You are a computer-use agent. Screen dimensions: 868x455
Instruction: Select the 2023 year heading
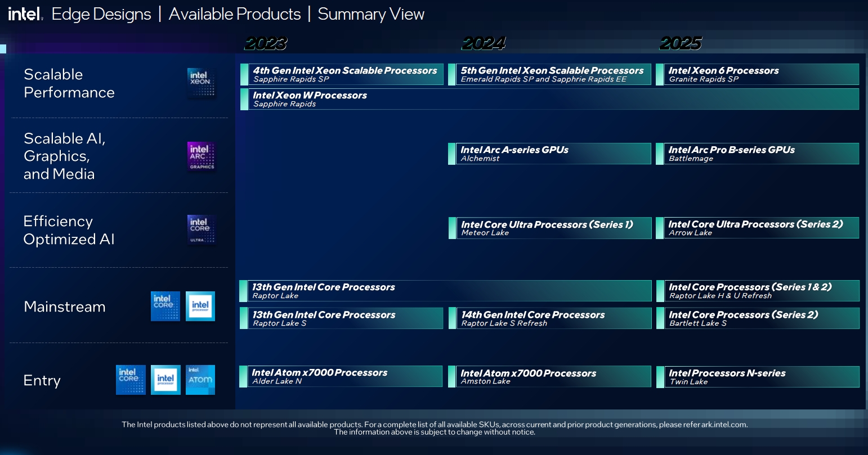point(266,43)
